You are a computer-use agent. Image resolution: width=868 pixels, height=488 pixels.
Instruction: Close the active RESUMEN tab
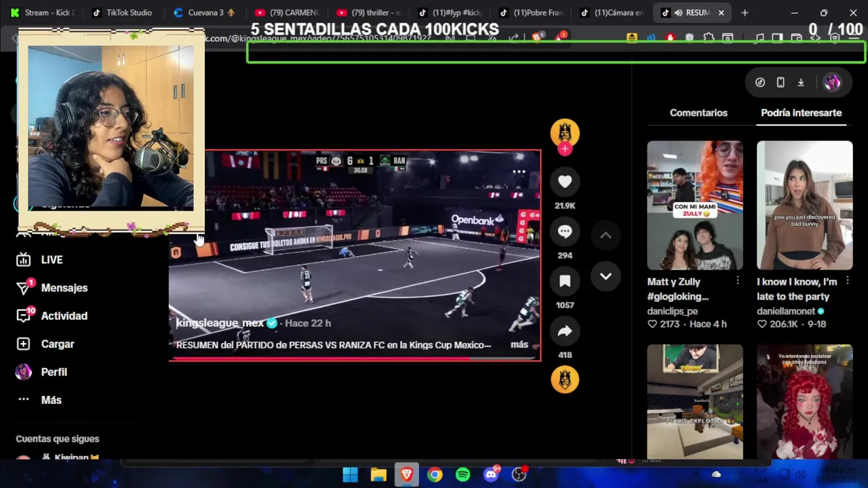tap(721, 13)
